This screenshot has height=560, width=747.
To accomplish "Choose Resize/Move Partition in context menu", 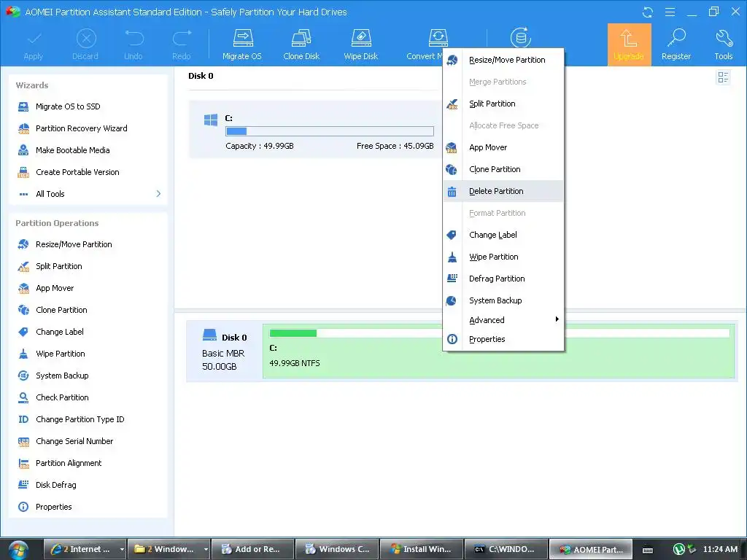I will pyautogui.click(x=503, y=60).
